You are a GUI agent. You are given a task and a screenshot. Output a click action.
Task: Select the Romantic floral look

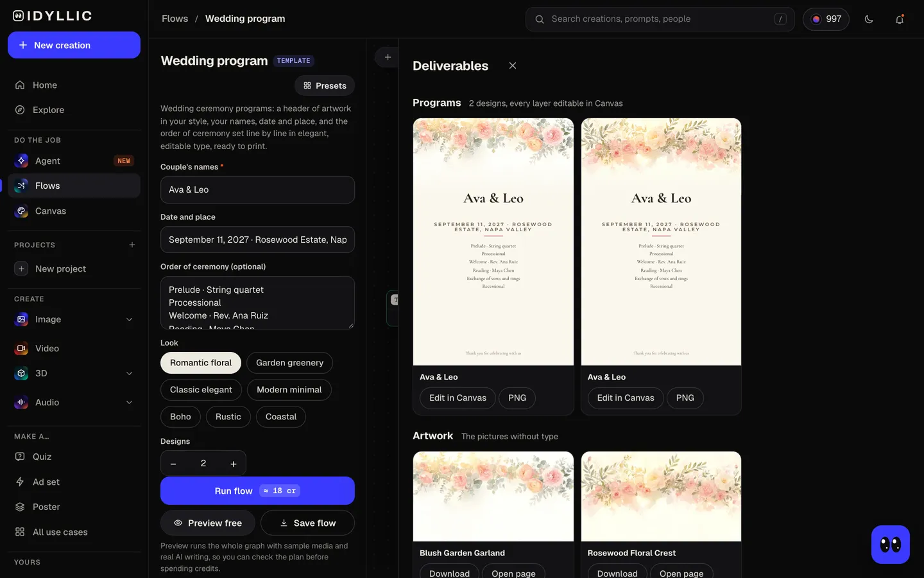pos(201,363)
